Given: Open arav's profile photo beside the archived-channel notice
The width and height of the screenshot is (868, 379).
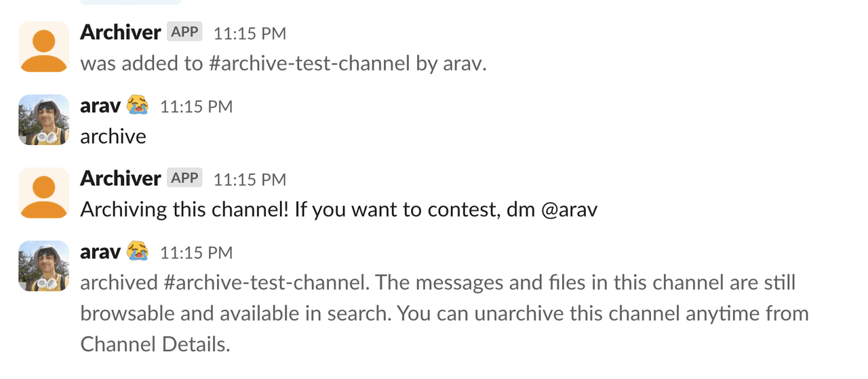Looking at the screenshot, I should 43,266.
